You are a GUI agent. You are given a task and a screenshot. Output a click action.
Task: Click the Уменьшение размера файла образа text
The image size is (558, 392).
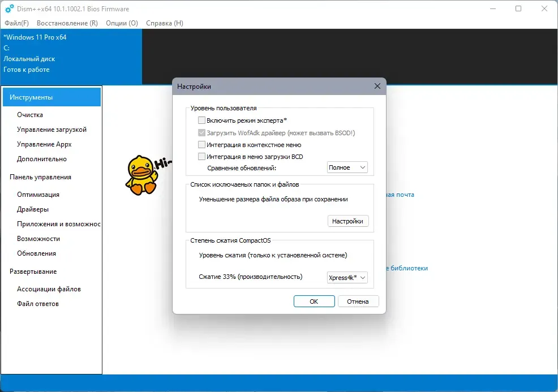(x=273, y=199)
